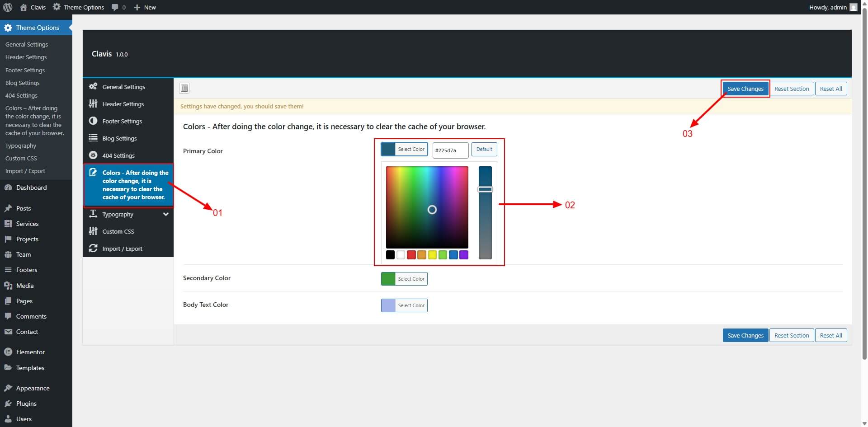The image size is (868, 427).
Task: Open Plugins via its plug icon
Action: pyautogui.click(x=8, y=404)
